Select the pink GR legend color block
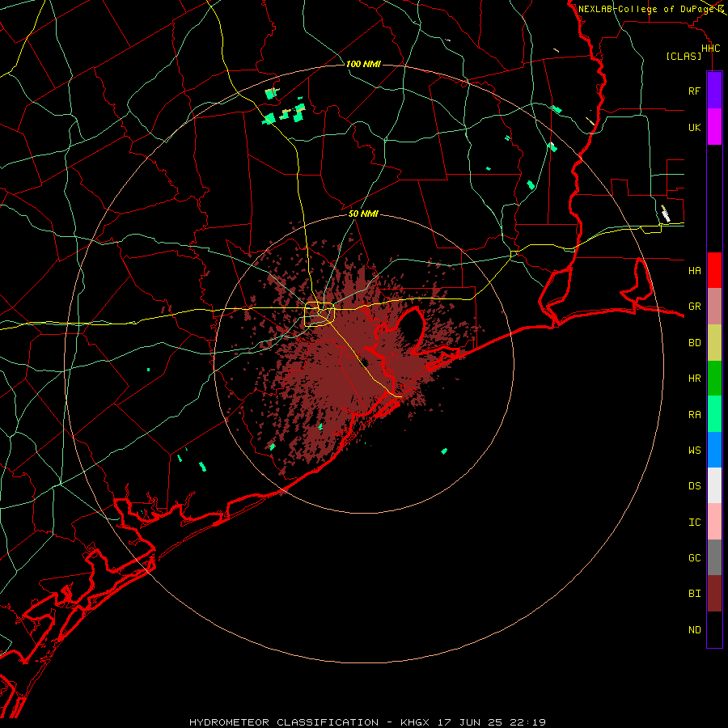Screen dimensions: 728x728 [x=714, y=307]
